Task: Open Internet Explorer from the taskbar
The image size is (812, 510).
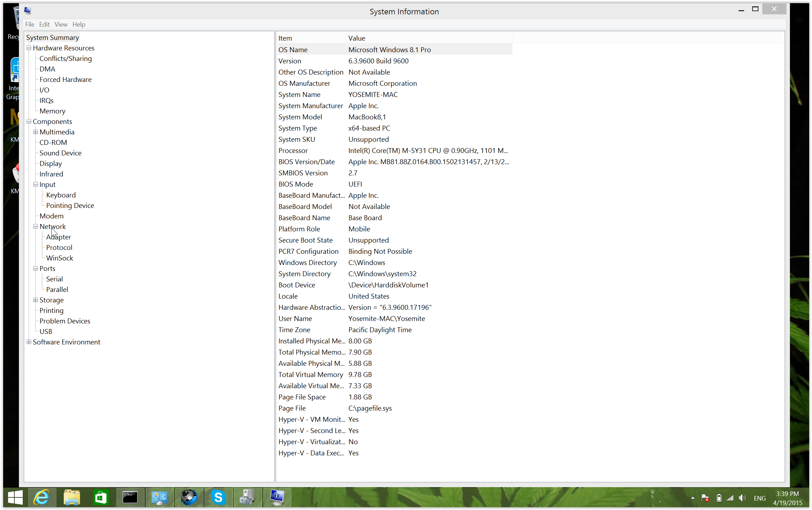Action: (x=42, y=497)
